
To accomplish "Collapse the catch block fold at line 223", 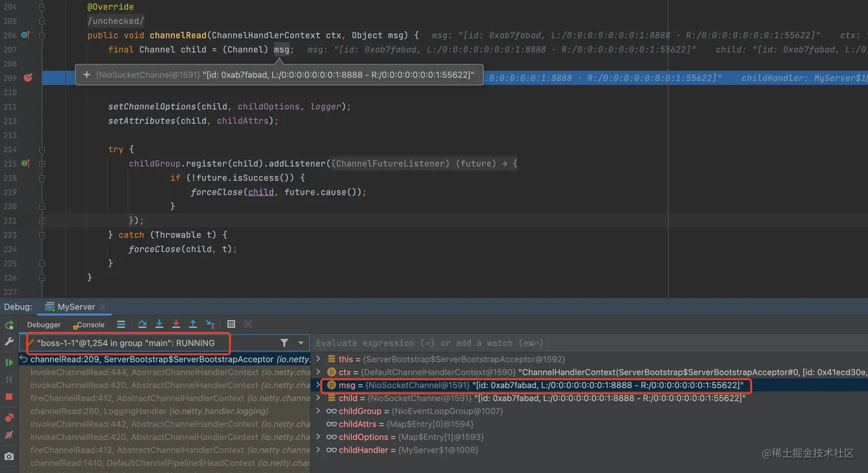I will pos(42,235).
